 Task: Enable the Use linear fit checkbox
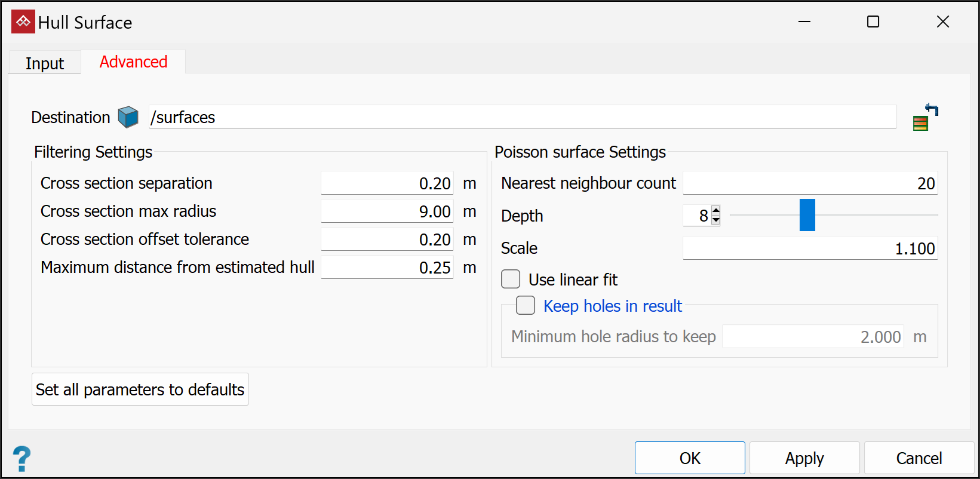511,279
